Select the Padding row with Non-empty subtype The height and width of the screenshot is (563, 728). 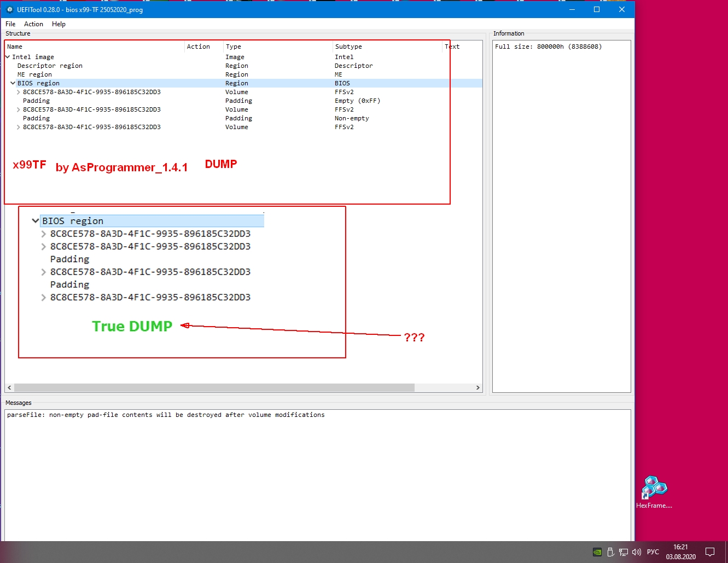pos(243,118)
